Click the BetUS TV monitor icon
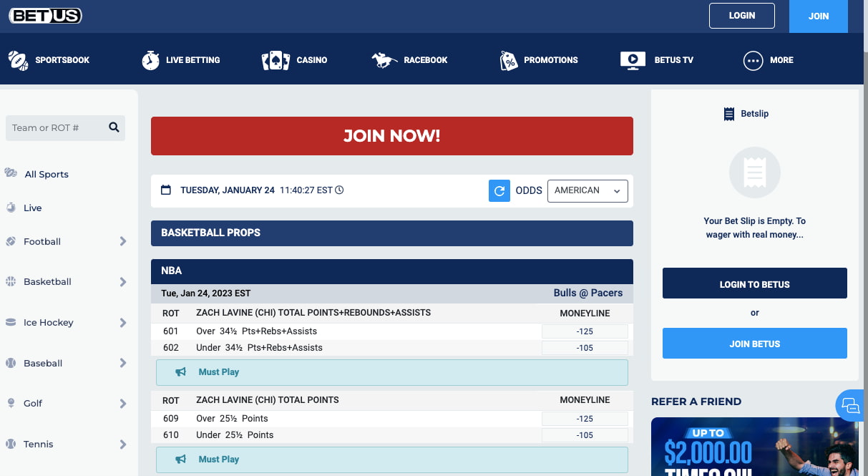This screenshot has width=868, height=476. (x=633, y=60)
